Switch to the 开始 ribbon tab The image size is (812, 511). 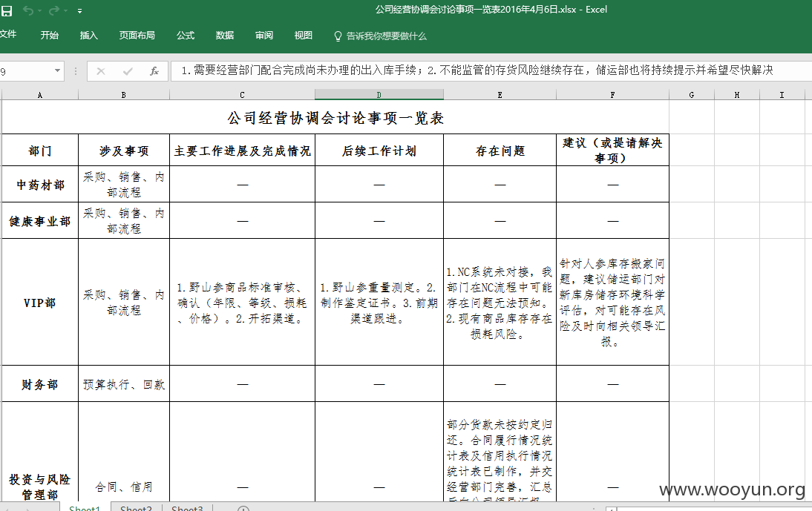click(49, 35)
